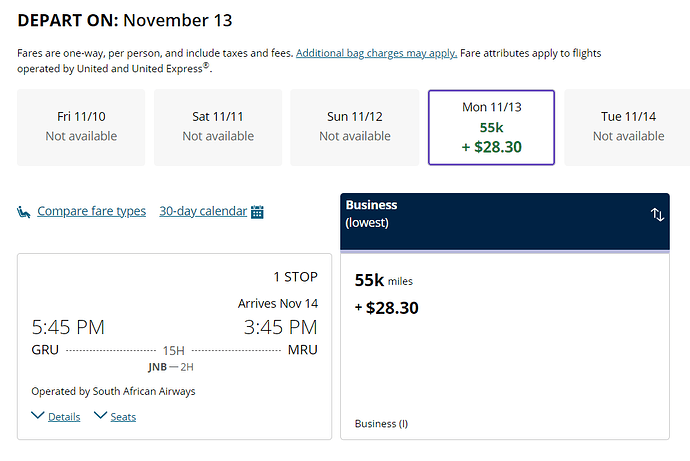Click the JNB 2H layover stop info

[171, 367]
